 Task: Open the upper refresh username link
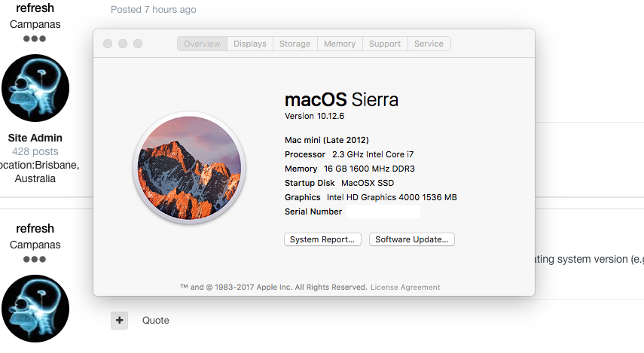[x=35, y=8]
